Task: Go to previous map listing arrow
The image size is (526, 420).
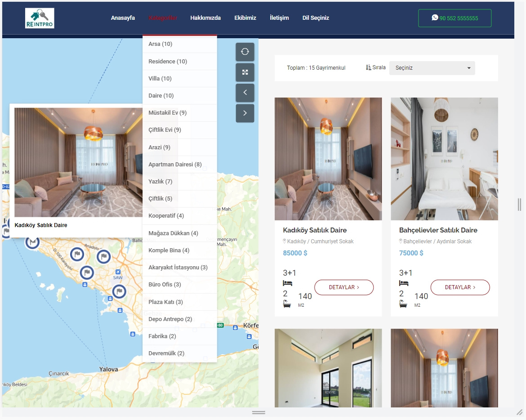Action: [x=245, y=93]
